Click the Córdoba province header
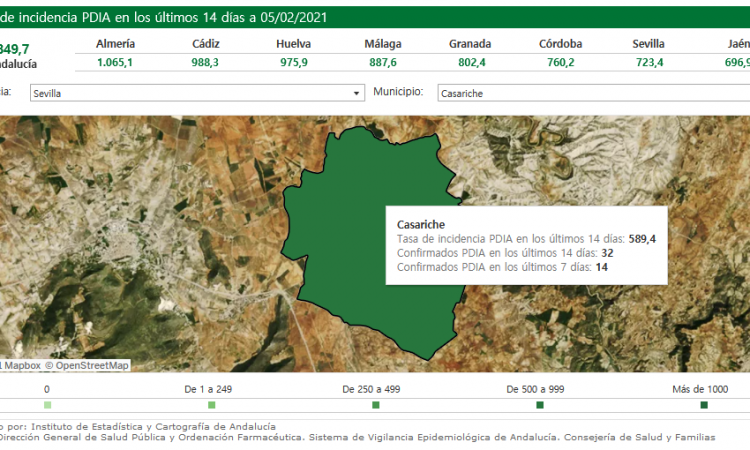Image resolution: width=750 pixels, height=450 pixels. coord(560,44)
